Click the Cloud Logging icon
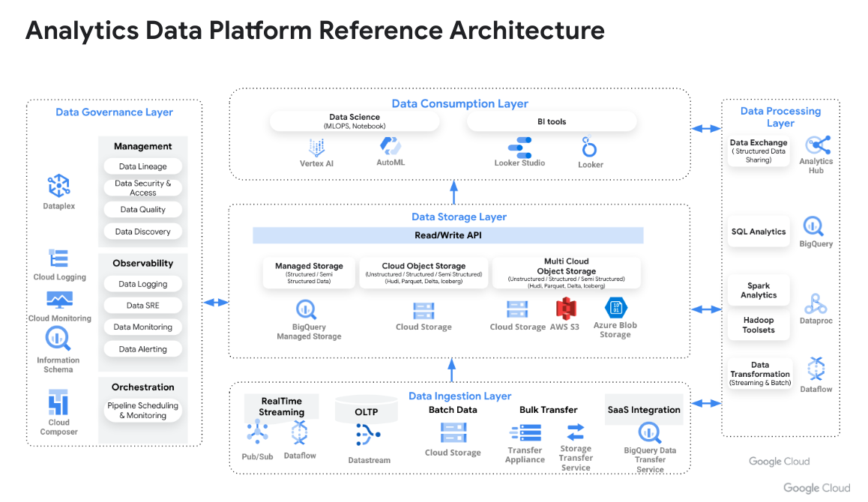 (59, 259)
